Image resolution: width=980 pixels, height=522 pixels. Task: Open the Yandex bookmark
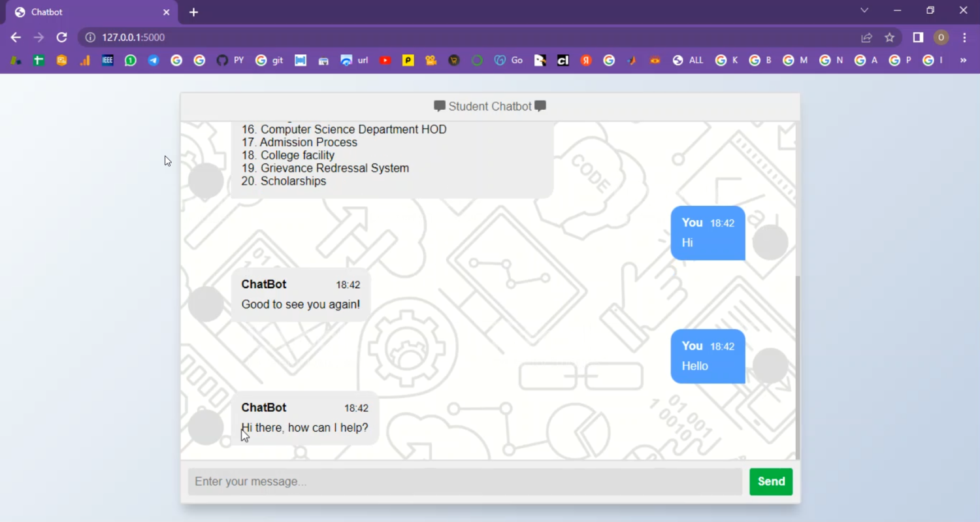coord(586,60)
